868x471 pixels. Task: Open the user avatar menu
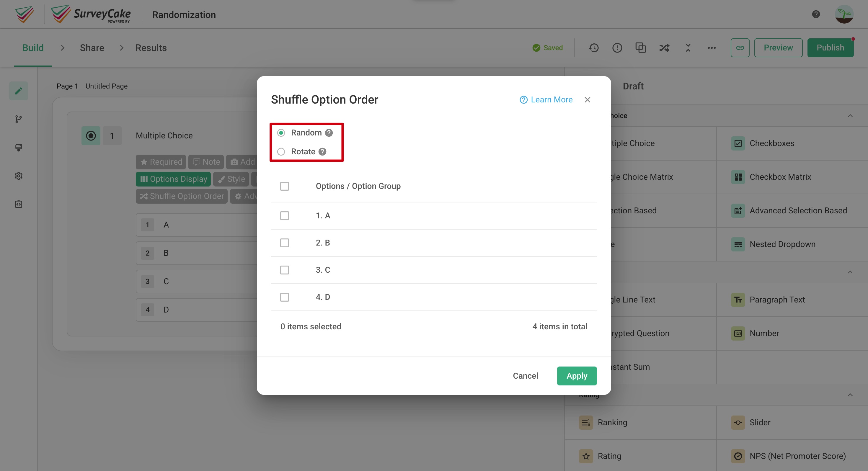pos(844,14)
